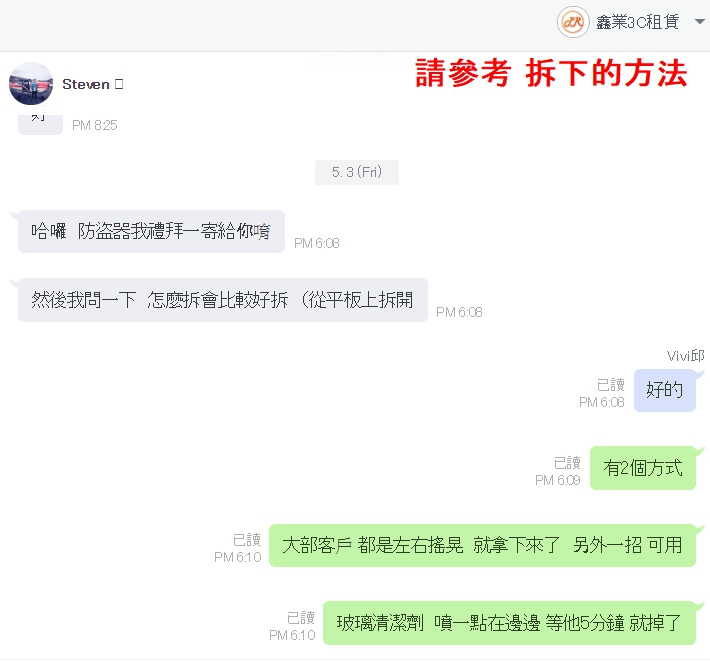Open Steven's profile avatar
This screenshot has height=670, width=710.
point(31,84)
